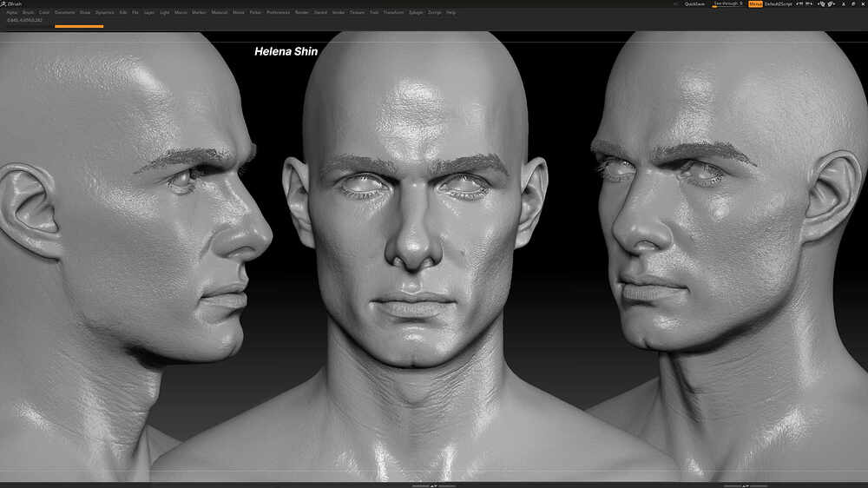868x488 pixels.
Task: Click the QuickSave button
Action: (x=694, y=3)
